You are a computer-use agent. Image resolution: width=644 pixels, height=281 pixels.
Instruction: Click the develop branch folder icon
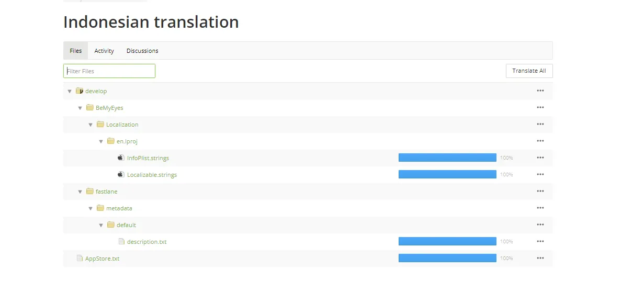pos(80,91)
